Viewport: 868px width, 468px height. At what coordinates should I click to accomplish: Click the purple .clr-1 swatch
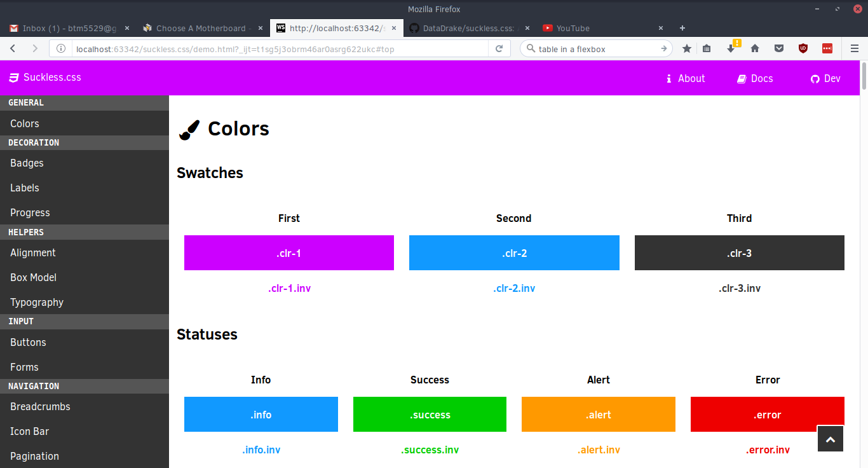(x=289, y=253)
